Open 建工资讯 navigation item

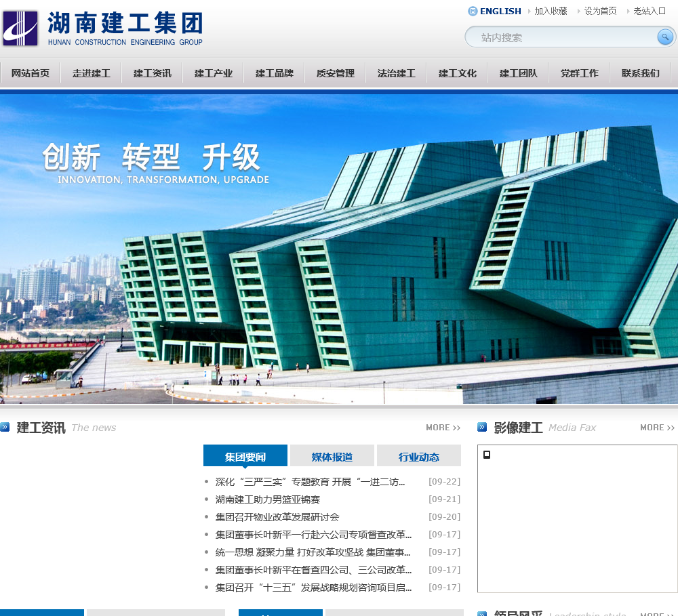pos(152,73)
